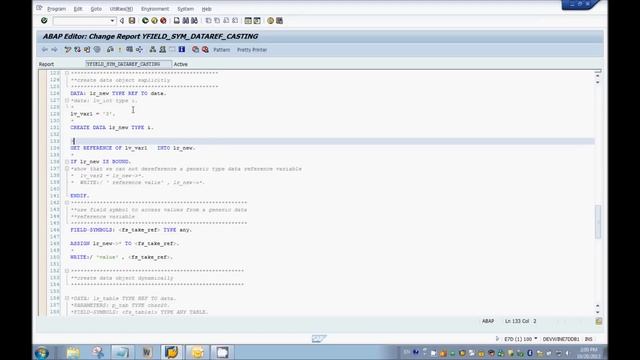Click the CREATE DATA lr_new TYPE i. code line
The height and width of the screenshot is (360, 640).
tap(112, 127)
